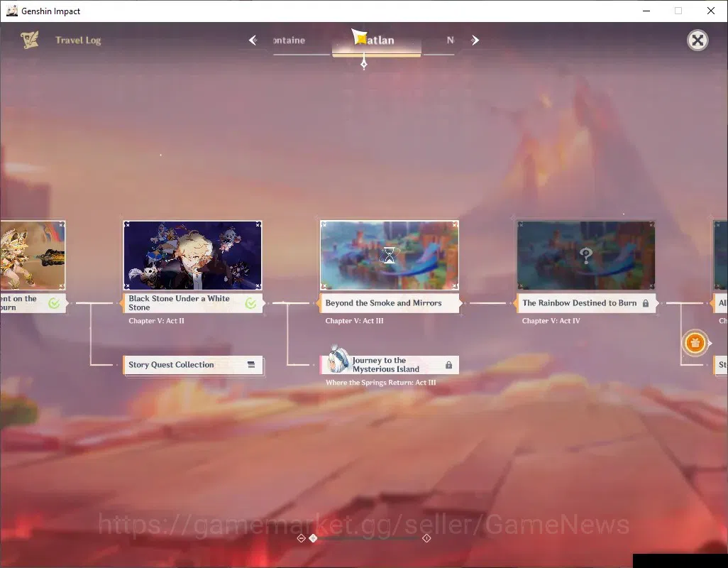
Task: Open the Journey to the Mysterious Island quest
Action: click(x=389, y=364)
